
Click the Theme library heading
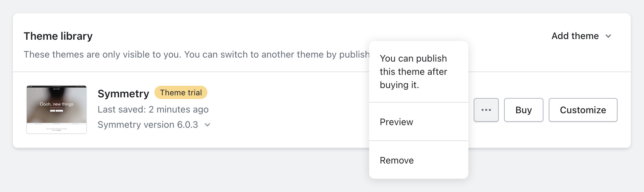pos(58,36)
